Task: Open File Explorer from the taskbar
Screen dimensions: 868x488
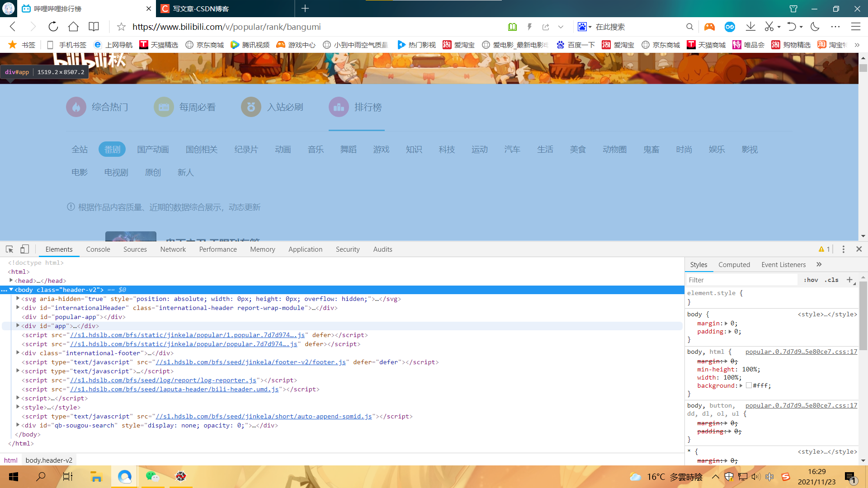Action: click(96, 477)
